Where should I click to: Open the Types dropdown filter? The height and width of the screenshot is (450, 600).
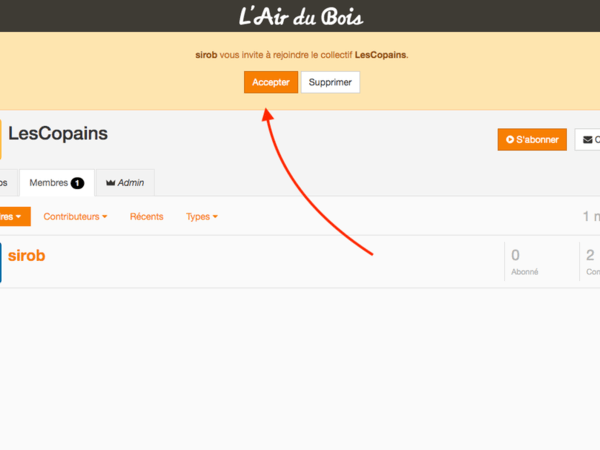202,216
